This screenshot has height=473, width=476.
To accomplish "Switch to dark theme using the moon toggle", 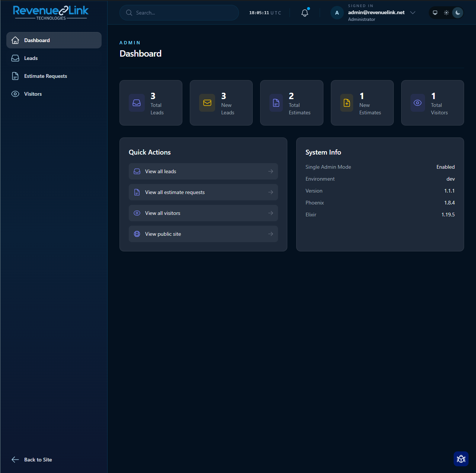I will (x=457, y=13).
